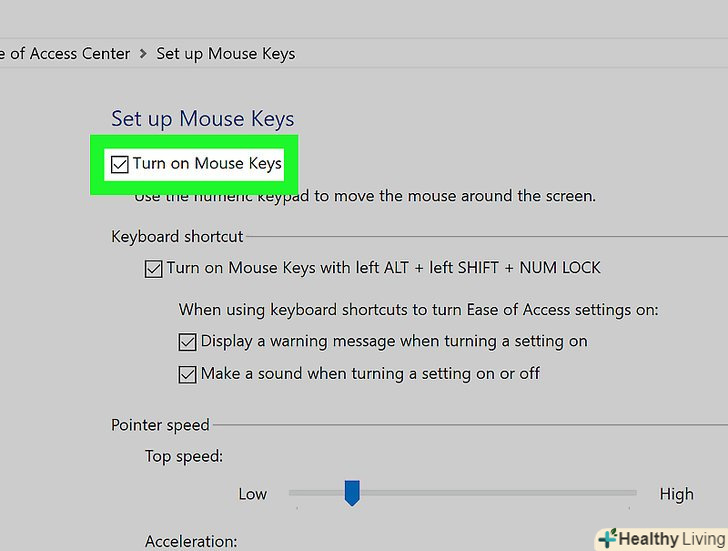
Task: Select the Set up Mouse Keys breadcrumb item
Action: tap(226, 54)
